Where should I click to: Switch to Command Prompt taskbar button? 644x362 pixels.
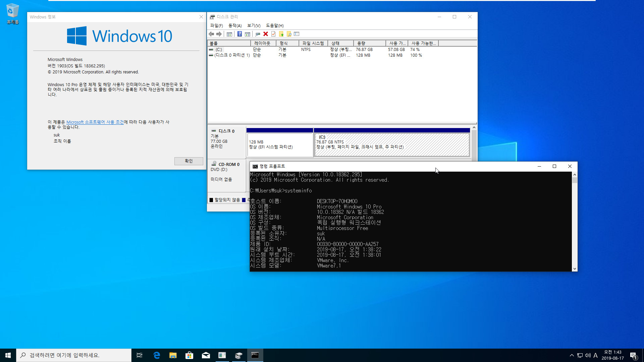[255, 355]
